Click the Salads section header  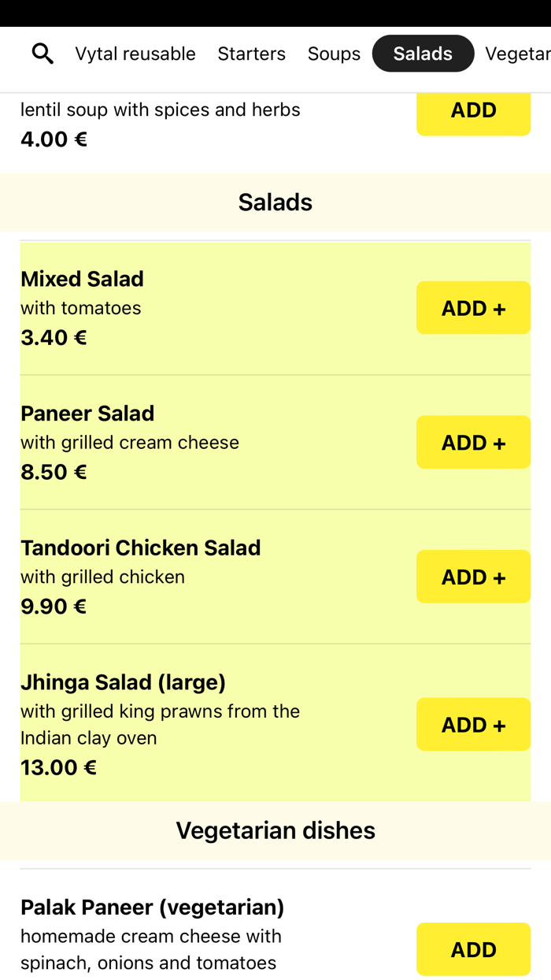tap(275, 202)
